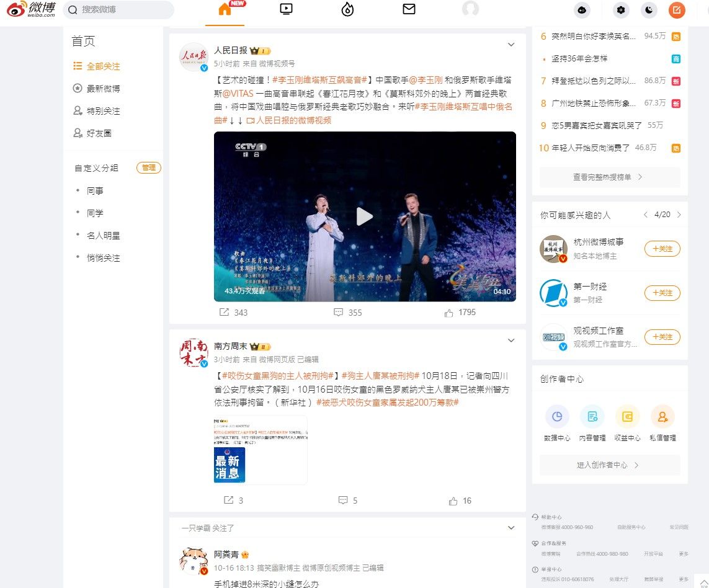Expand options chevron on 南方周末 post
This screenshot has height=588, width=709.
(511, 341)
